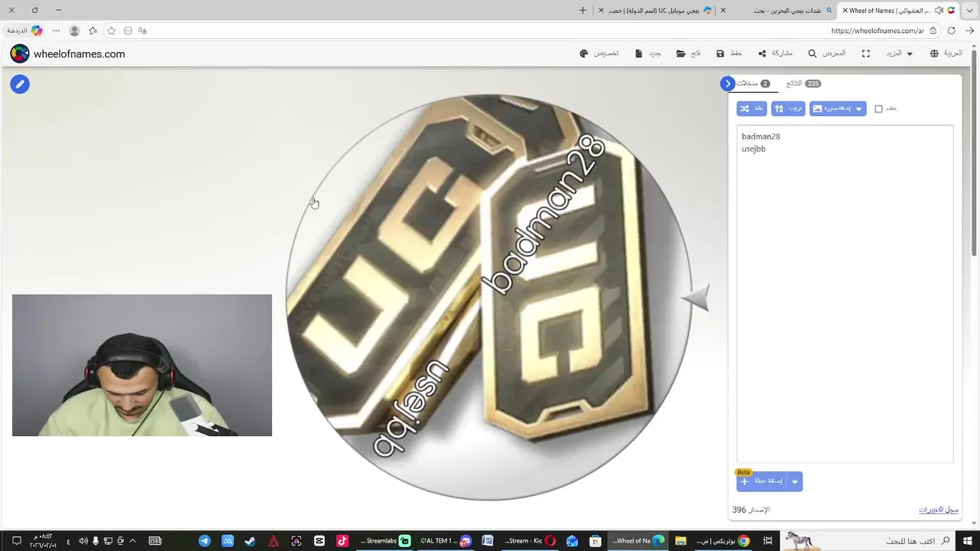Viewport: 980px width, 551px height.
Task: Click the badman28 entry text
Action: (761, 136)
